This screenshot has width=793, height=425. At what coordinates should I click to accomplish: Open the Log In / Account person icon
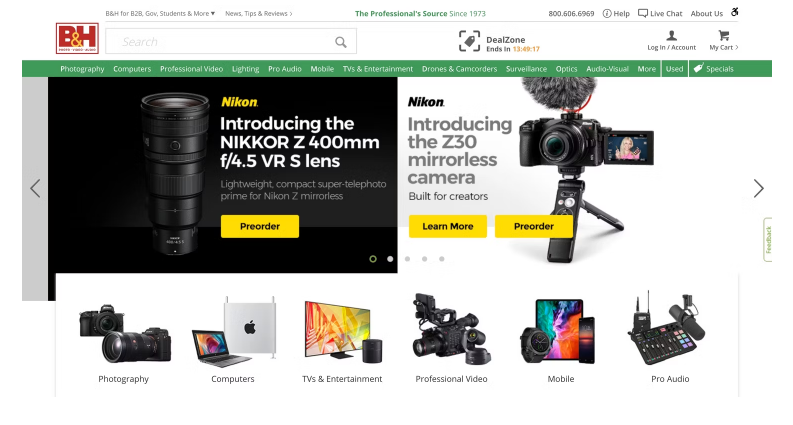(x=672, y=35)
